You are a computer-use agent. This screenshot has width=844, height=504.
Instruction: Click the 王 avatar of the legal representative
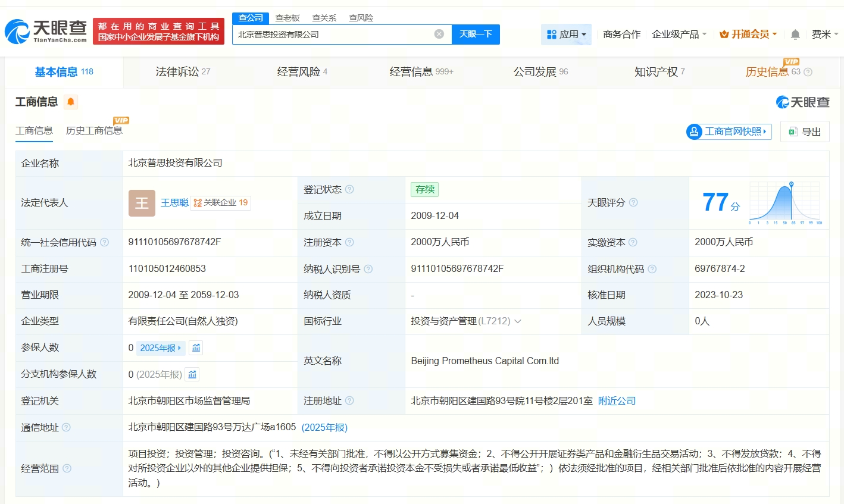(142, 203)
